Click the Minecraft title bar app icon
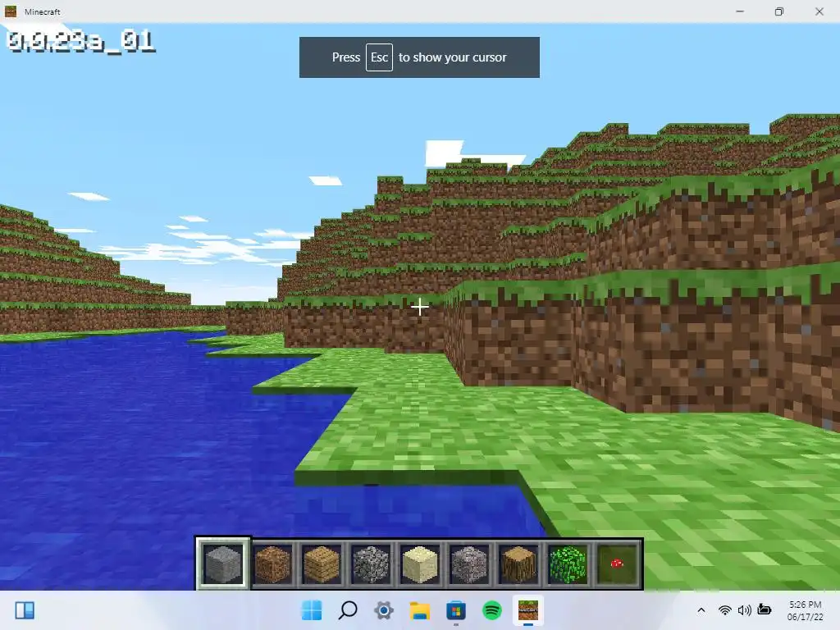Viewport: 840px width, 630px height. point(11,11)
